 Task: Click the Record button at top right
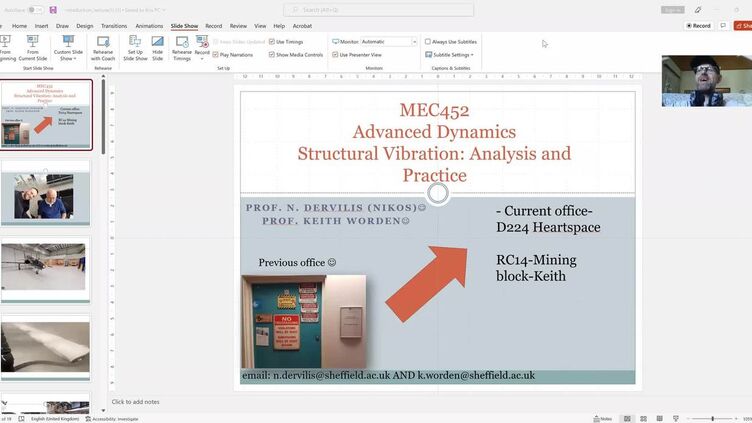[699, 25]
